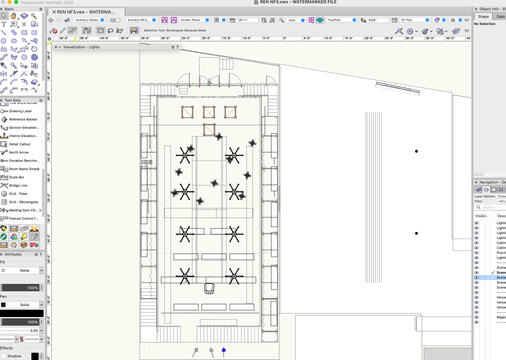Screen dimensions: 506x360
Task: Click the speech bubble mode icon in Tool bar
Action: click(x=110, y=31)
